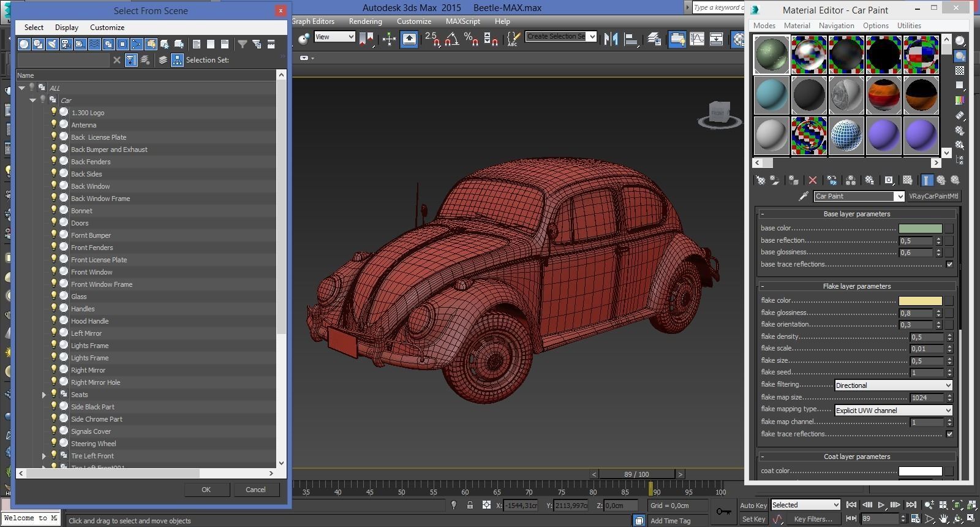Collapse the Car group in tree
980x527 pixels.
click(32, 100)
